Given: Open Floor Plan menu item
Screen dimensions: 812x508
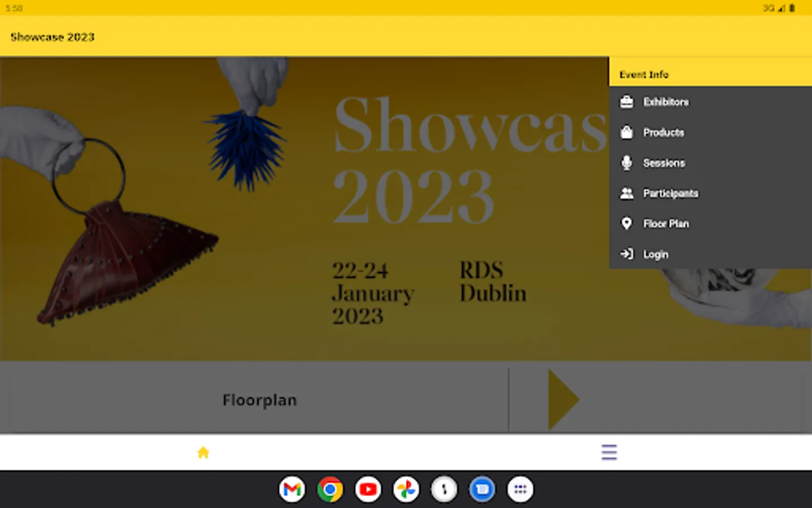Looking at the screenshot, I should (710, 224).
